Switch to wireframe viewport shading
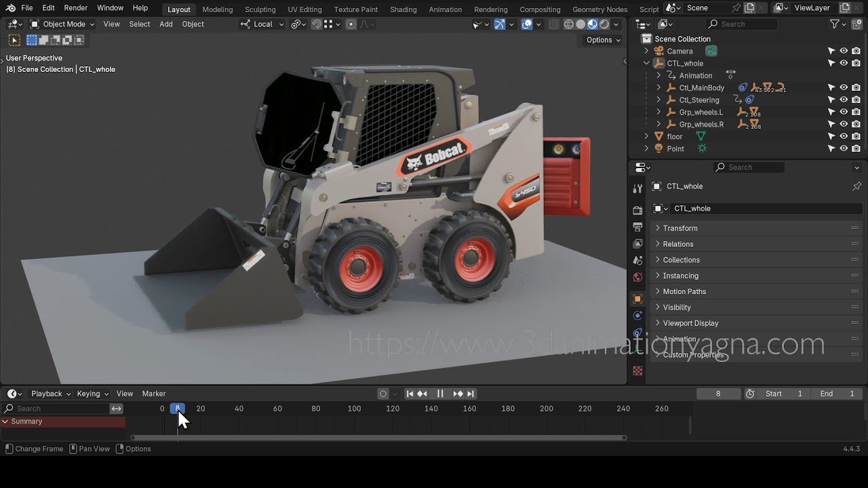This screenshot has width=868, height=488. pos(569,24)
